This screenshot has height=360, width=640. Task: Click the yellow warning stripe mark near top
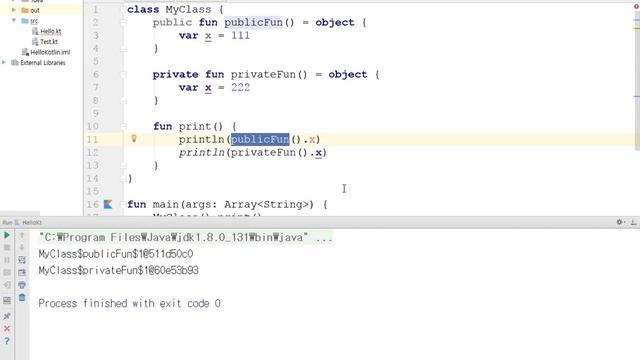point(637,28)
